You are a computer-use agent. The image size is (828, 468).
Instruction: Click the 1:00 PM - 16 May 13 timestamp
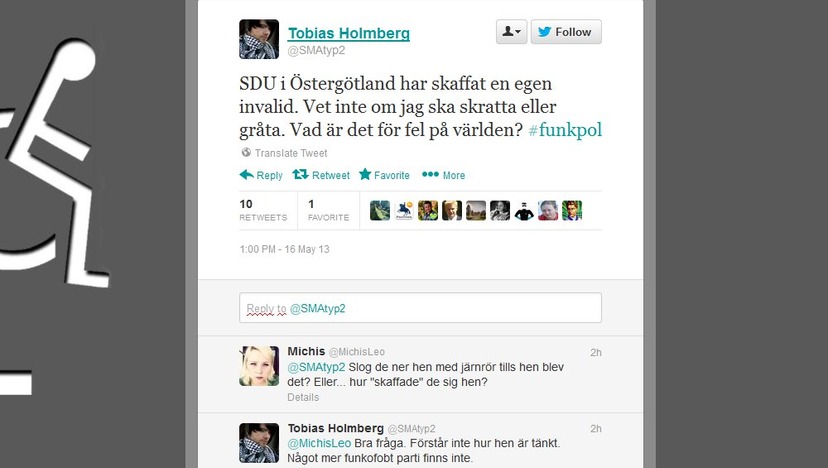click(284, 249)
